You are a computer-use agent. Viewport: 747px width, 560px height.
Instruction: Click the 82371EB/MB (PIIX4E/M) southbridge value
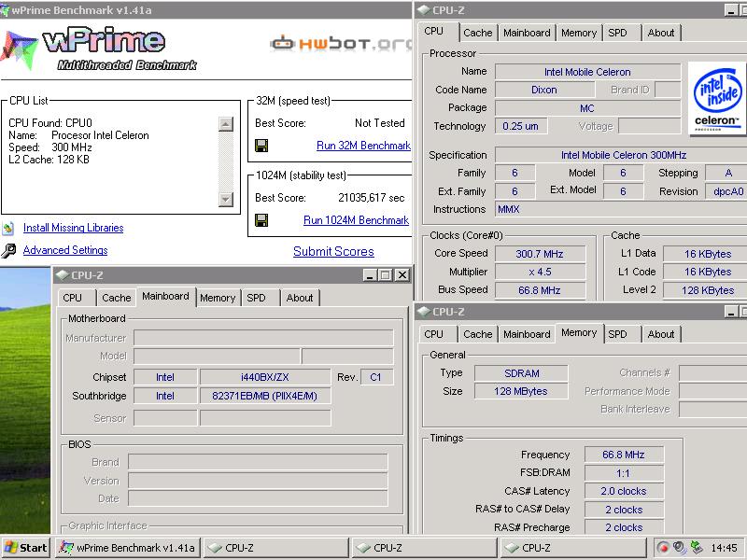pyautogui.click(x=265, y=396)
